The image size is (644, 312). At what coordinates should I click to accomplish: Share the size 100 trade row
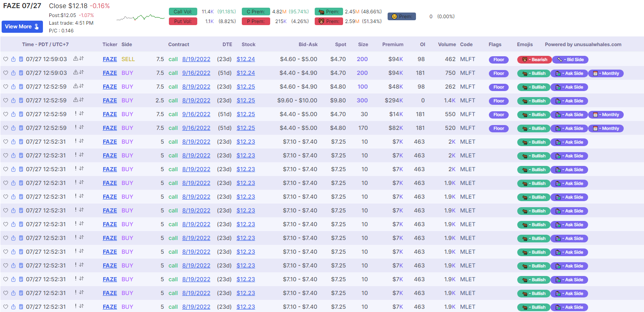(13, 87)
